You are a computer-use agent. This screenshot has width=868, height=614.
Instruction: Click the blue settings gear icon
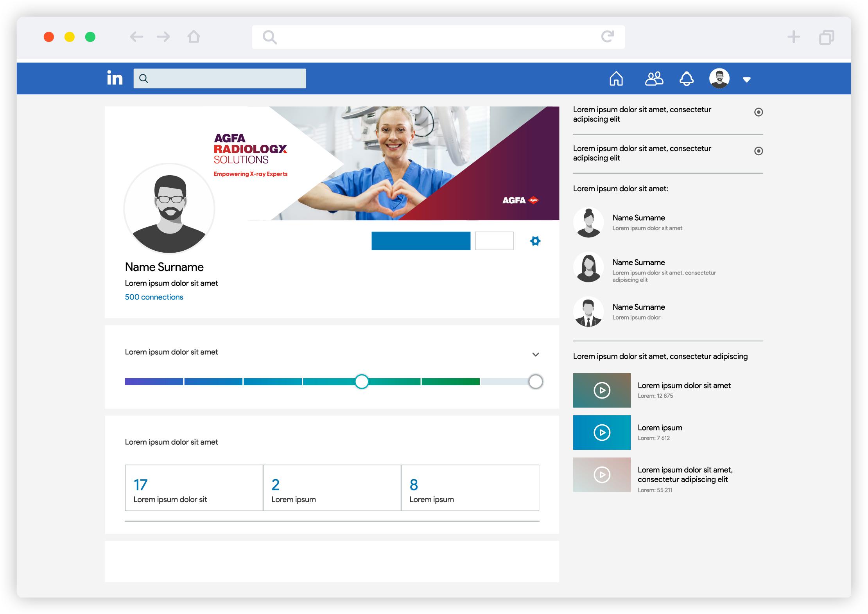[x=535, y=241]
